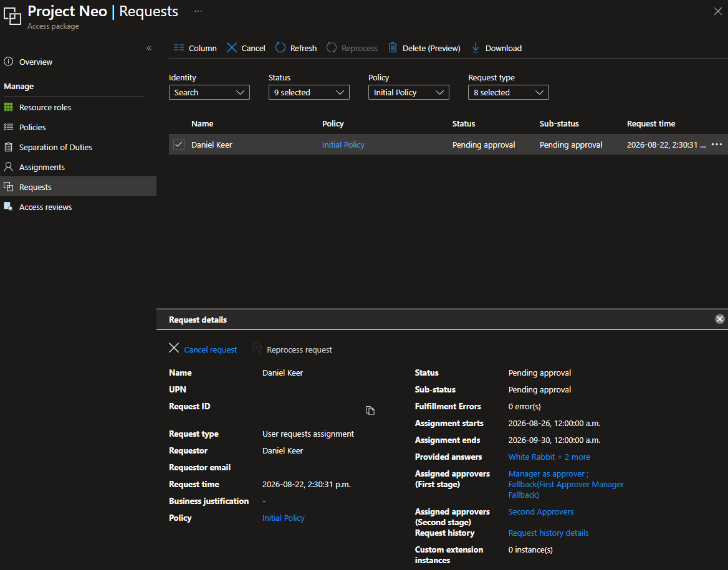The height and width of the screenshot is (570, 728).
Task: Click Reprocess request in details panel
Action: click(x=299, y=349)
